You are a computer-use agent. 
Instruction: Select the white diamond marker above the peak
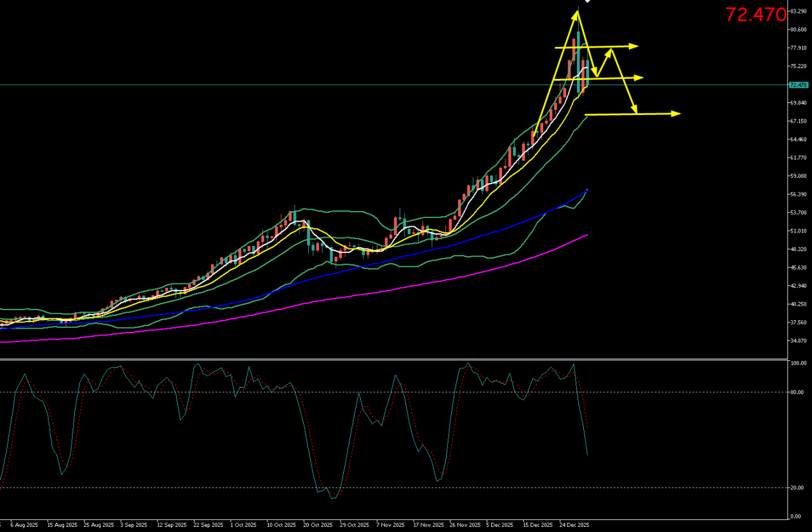click(x=588, y=1)
